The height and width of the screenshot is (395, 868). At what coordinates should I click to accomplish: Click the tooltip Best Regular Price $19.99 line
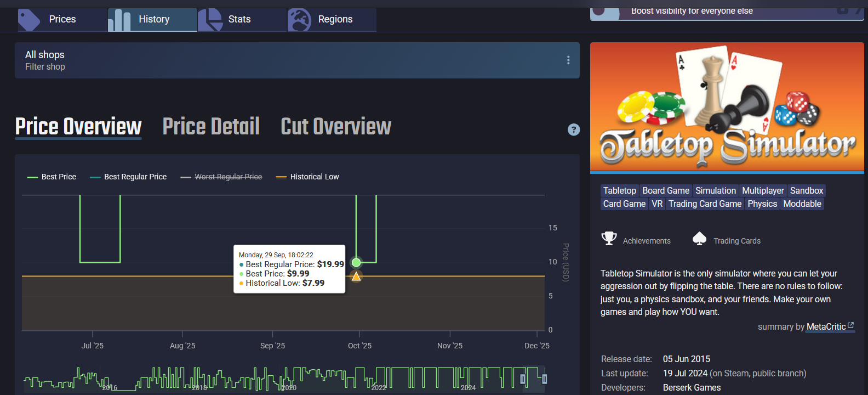[x=292, y=264]
